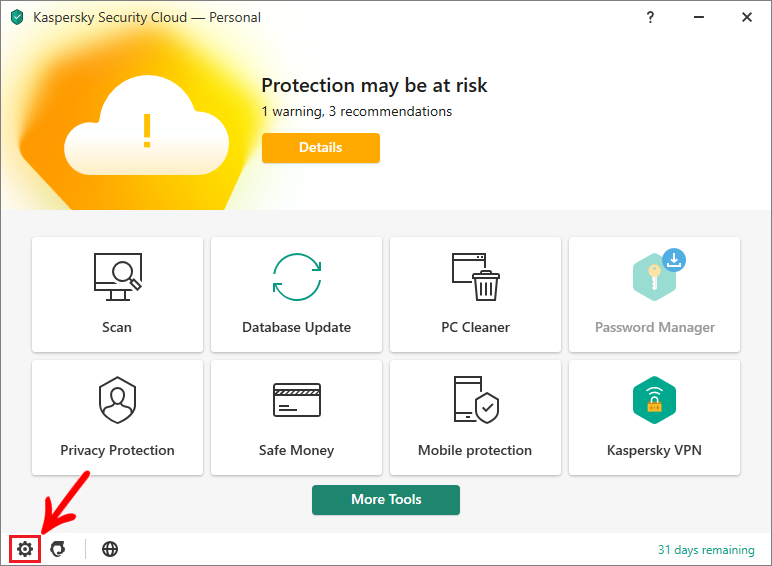Screen dimensions: 772x566
Task: Click the Kaspersky shield logo in title bar
Action: click(x=17, y=17)
